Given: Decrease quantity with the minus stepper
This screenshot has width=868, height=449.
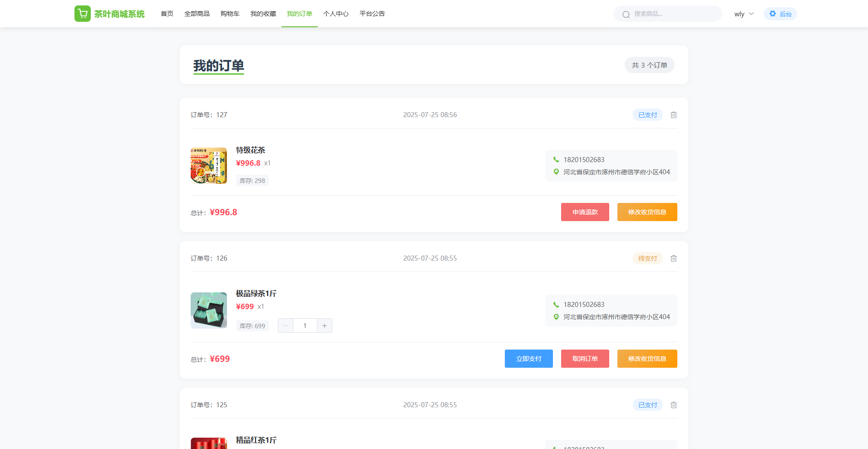Looking at the screenshot, I should 286,326.
